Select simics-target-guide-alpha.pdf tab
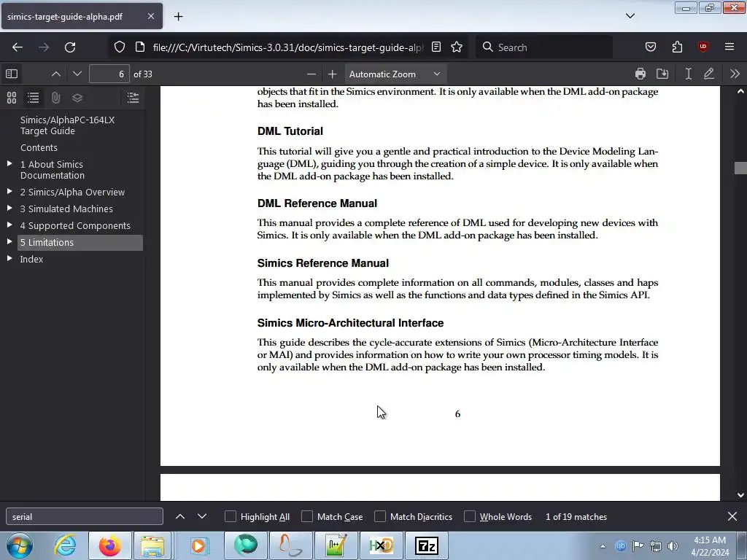 pyautogui.click(x=82, y=16)
